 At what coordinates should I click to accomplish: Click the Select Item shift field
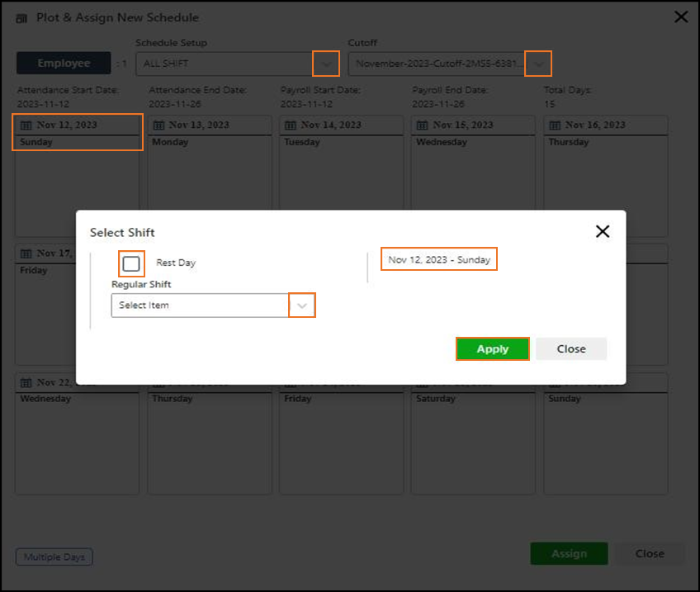pyautogui.click(x=200, y=305)
